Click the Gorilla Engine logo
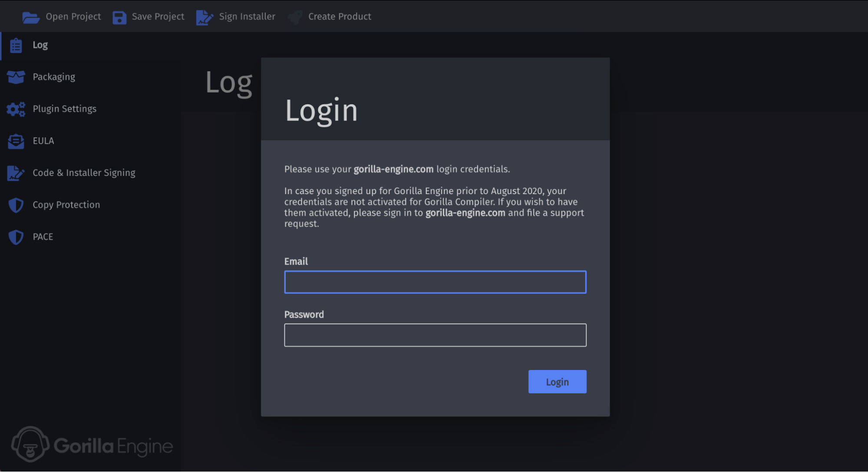The image size is (868, 472). (92, 445)
